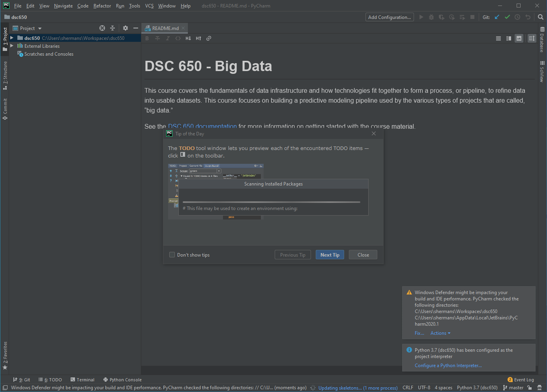Apply italic markdown formatting
The width and height of the screenshot is (547, 392).
click(x=168, y=38)
